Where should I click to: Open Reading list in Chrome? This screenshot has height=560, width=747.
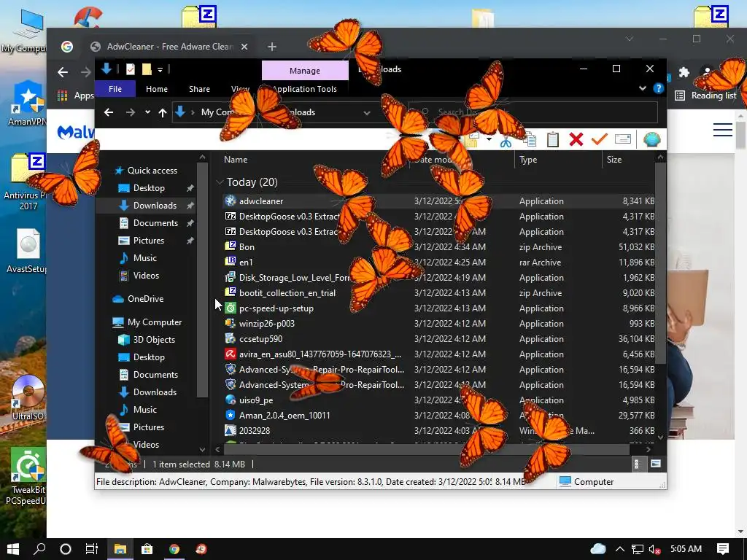point(705,96)
